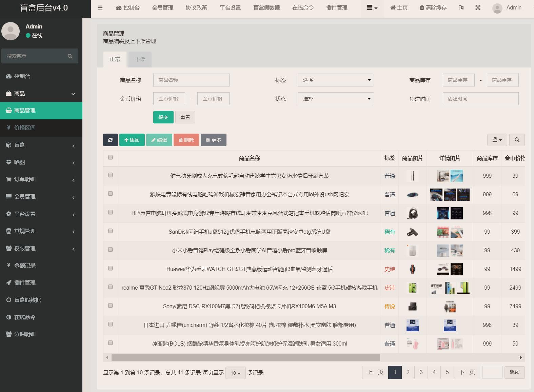
Task: Open the page size 10 dropdown
Action: pos(235,373)
